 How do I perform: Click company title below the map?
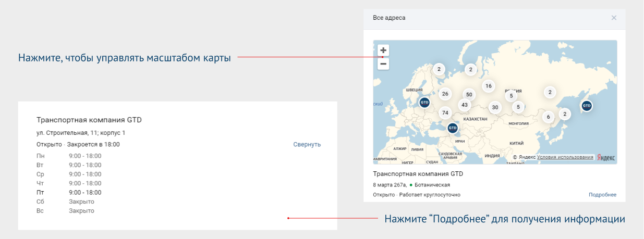point(418,174)
